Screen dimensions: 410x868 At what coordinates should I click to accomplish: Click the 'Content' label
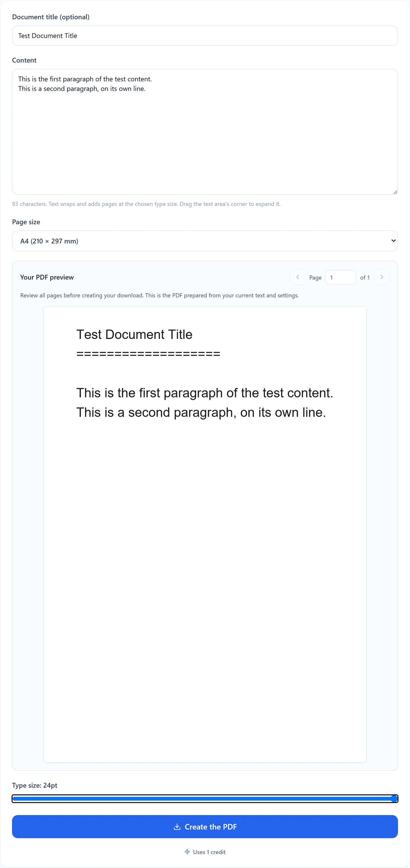click(x=24, y=60)
